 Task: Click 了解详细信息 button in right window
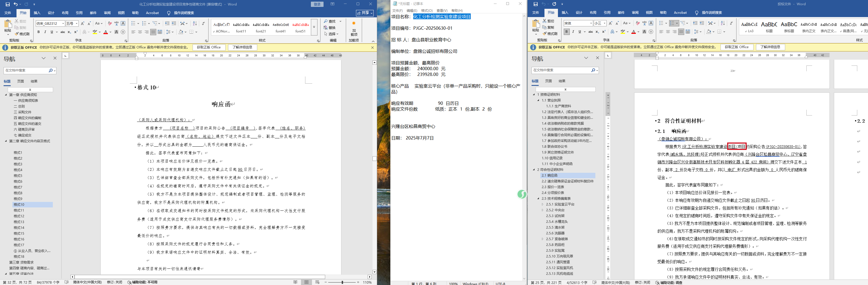[770, 47]
